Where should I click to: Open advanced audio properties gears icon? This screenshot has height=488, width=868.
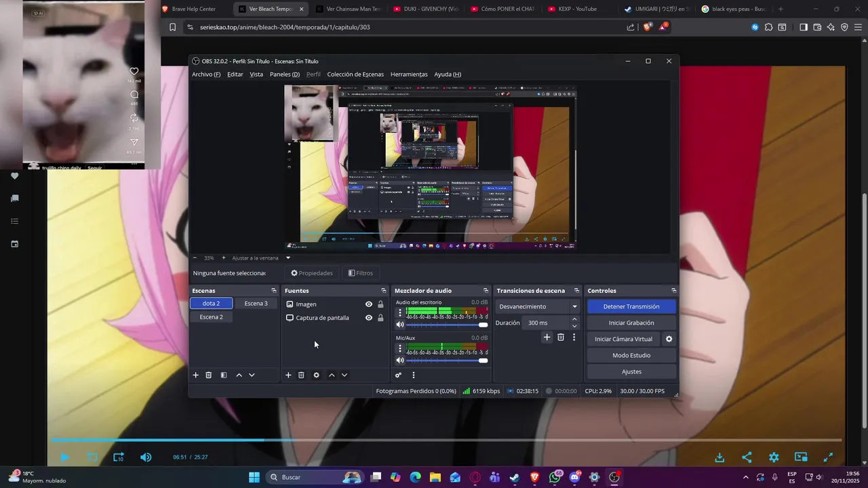[399, 375]
